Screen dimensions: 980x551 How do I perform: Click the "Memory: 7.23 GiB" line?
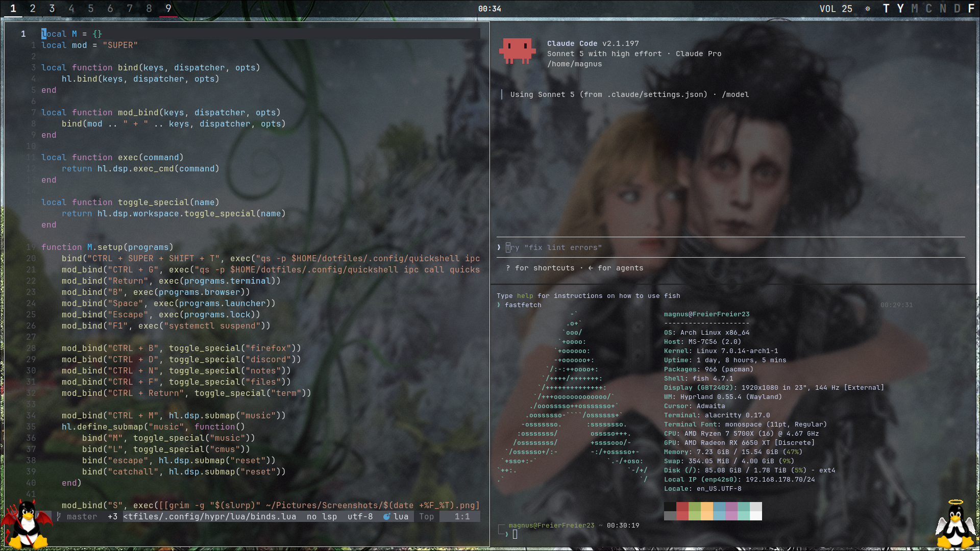(x=733, y=452)
